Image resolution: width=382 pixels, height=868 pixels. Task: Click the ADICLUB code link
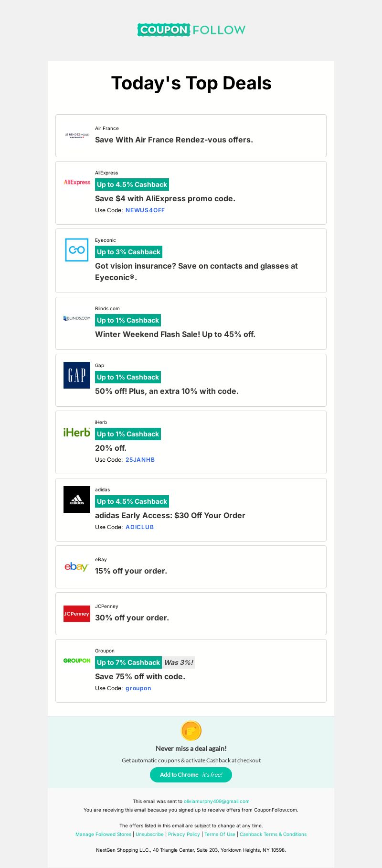(x=140, y=527)
